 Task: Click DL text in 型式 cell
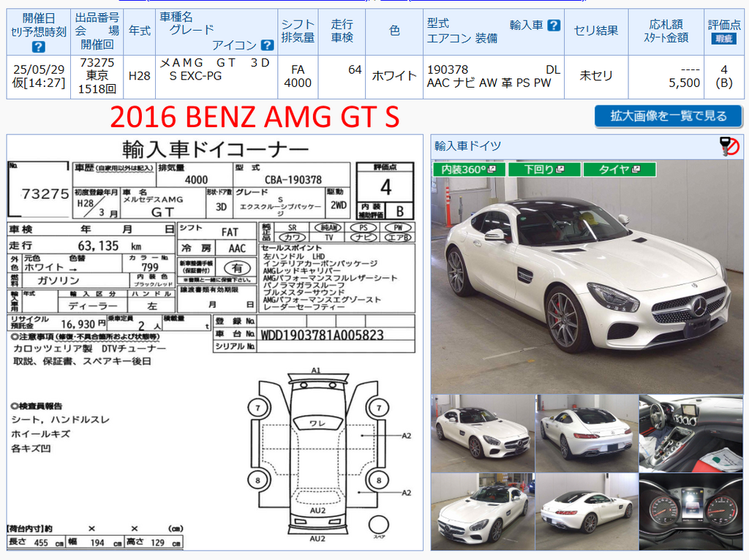pyautogui.click(x=553, y=69)
